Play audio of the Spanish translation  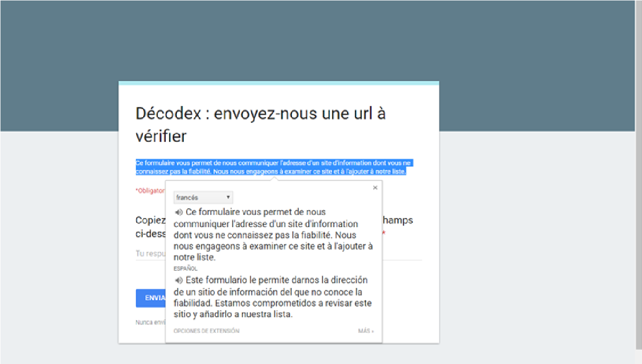179,280
